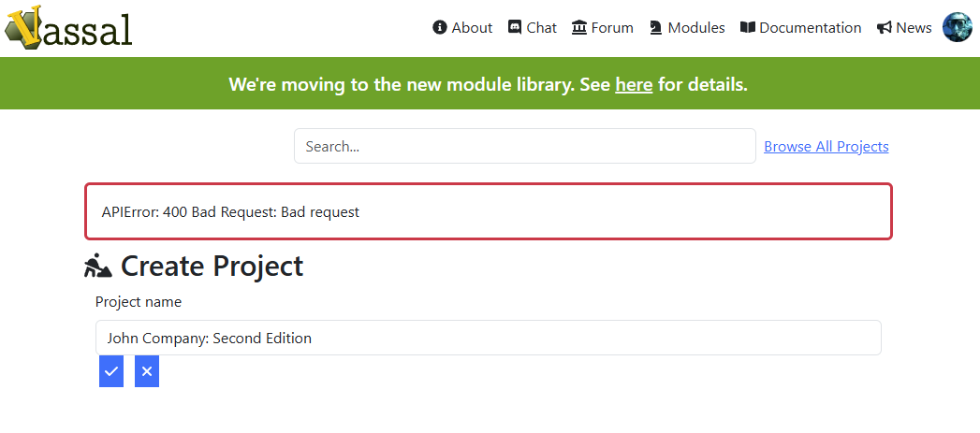Open the Documentation text link
The height and width of the screenshot is (433, 980).
pyautogui.click(x=810, y=27)
